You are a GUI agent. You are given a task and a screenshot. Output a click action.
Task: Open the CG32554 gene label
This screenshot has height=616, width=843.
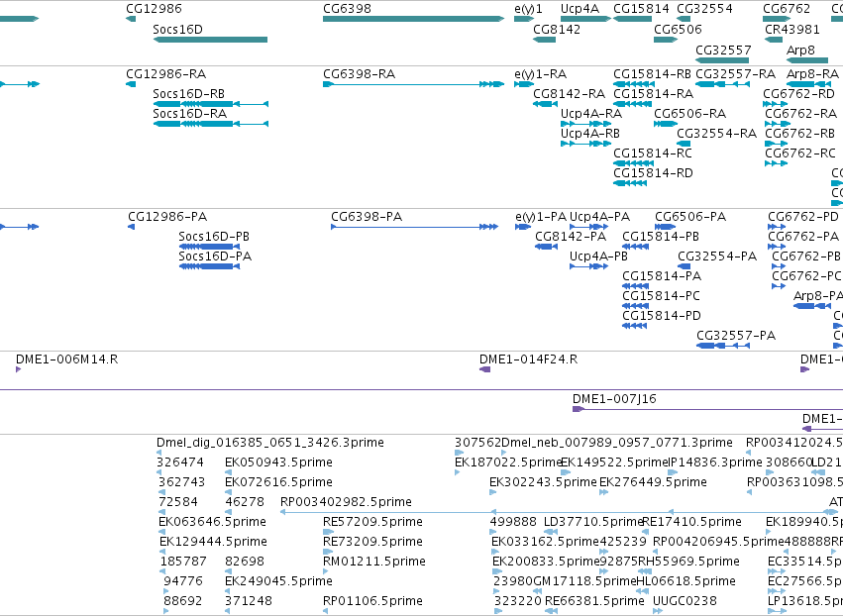tap(704, 9)
